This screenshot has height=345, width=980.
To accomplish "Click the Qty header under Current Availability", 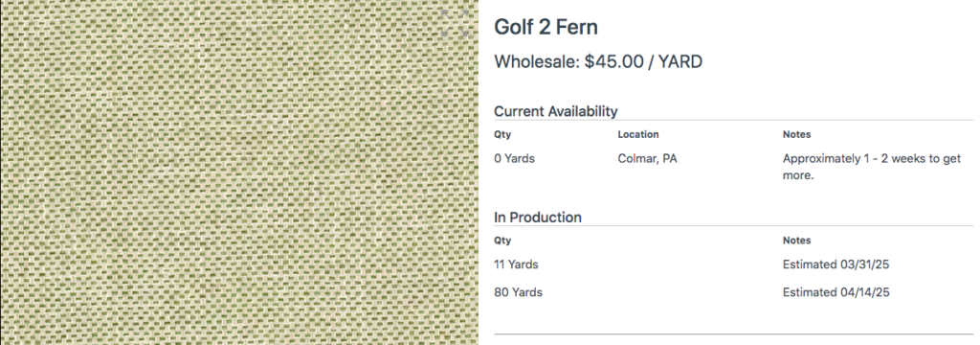I will click(501, 134).
